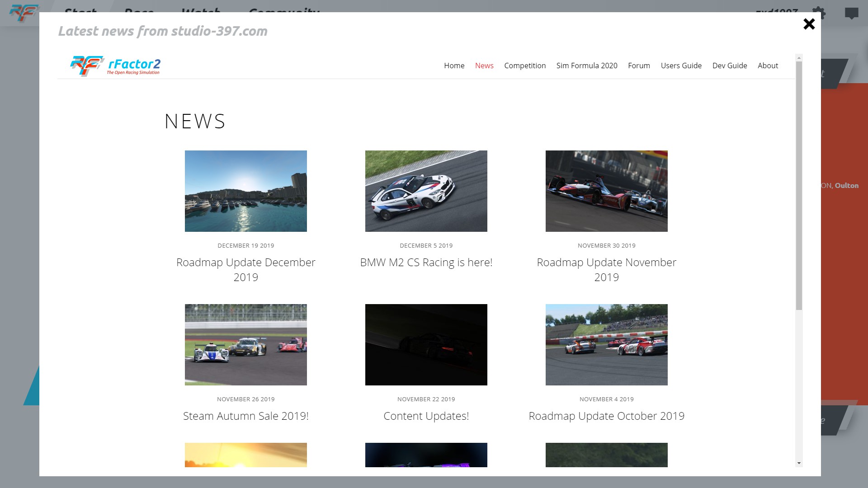Open Roadmap Update October 2019 title link
Viewport: 868px width, 488px height.
click(607, 416)
